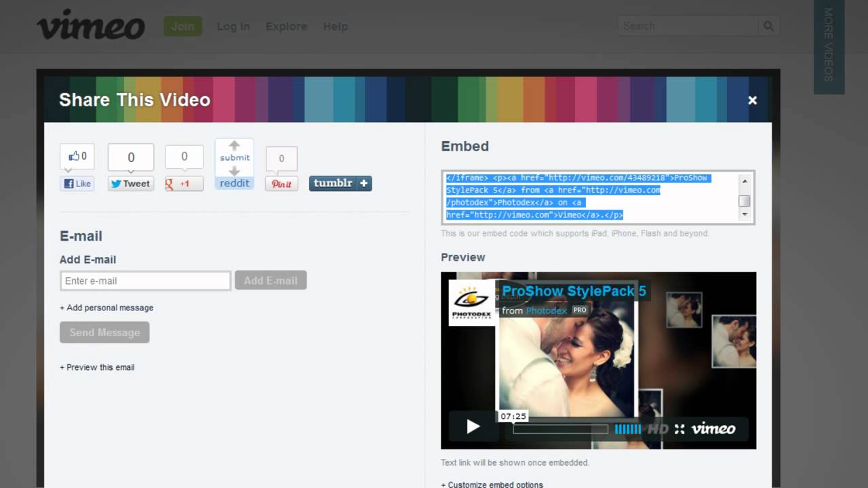Click the video progress bar
This screenshot has width=868, height=488.
[560, 429]
